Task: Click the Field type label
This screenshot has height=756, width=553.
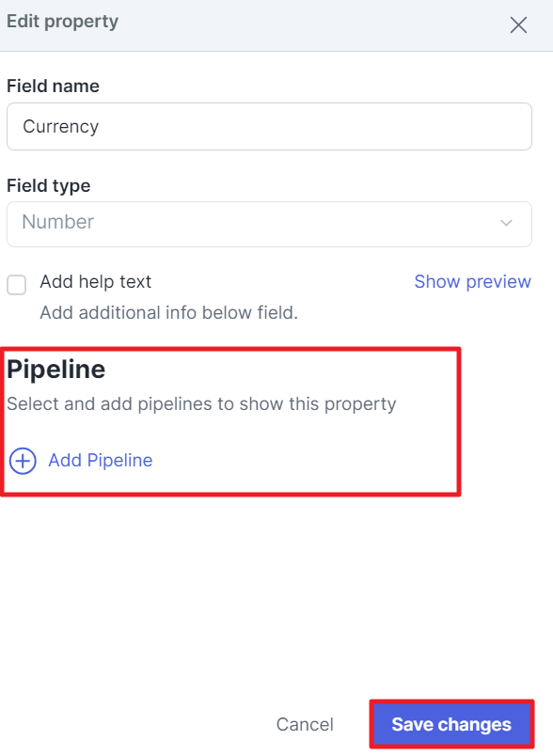Action: click(49, 185)
